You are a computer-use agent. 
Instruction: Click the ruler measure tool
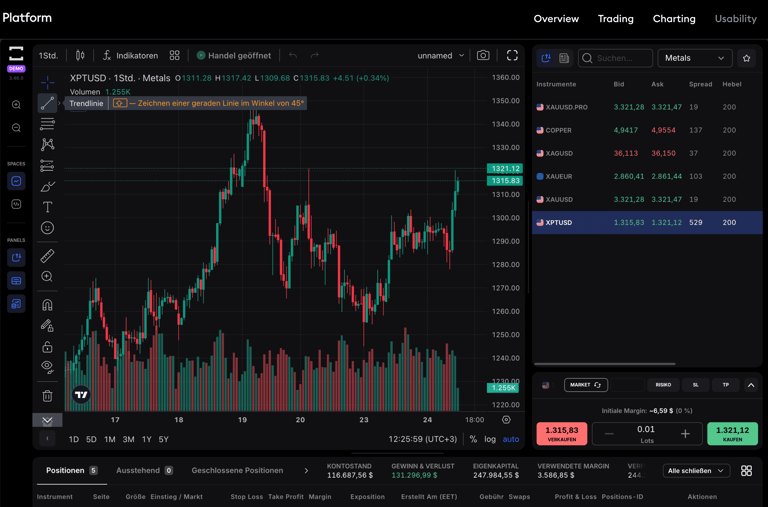click(47, 256)
